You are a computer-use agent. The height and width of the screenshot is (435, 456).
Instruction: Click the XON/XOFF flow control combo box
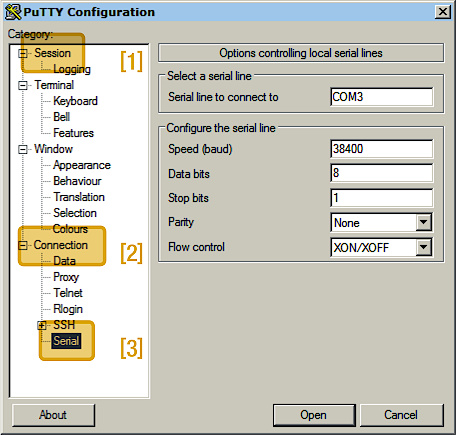coord(382,247)
